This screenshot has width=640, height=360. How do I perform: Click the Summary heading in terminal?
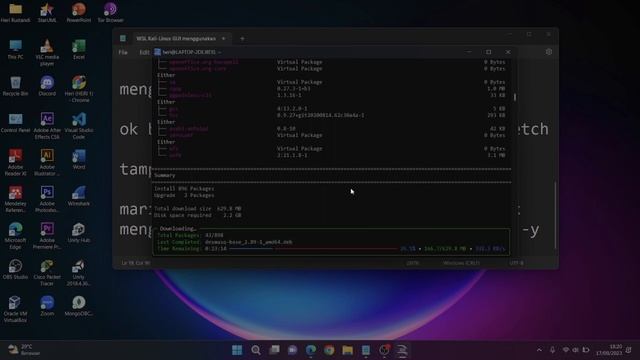point(164,175)
